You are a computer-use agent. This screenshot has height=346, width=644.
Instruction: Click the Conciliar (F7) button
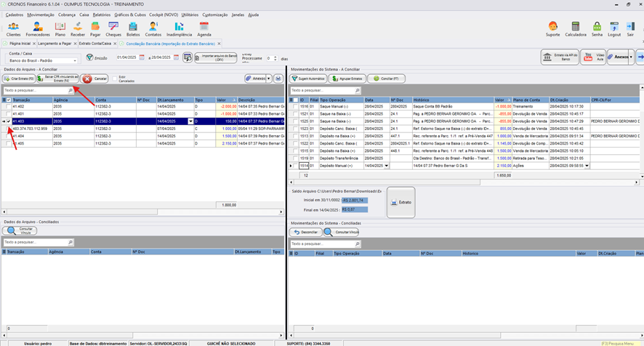click(x=386, y=79)
